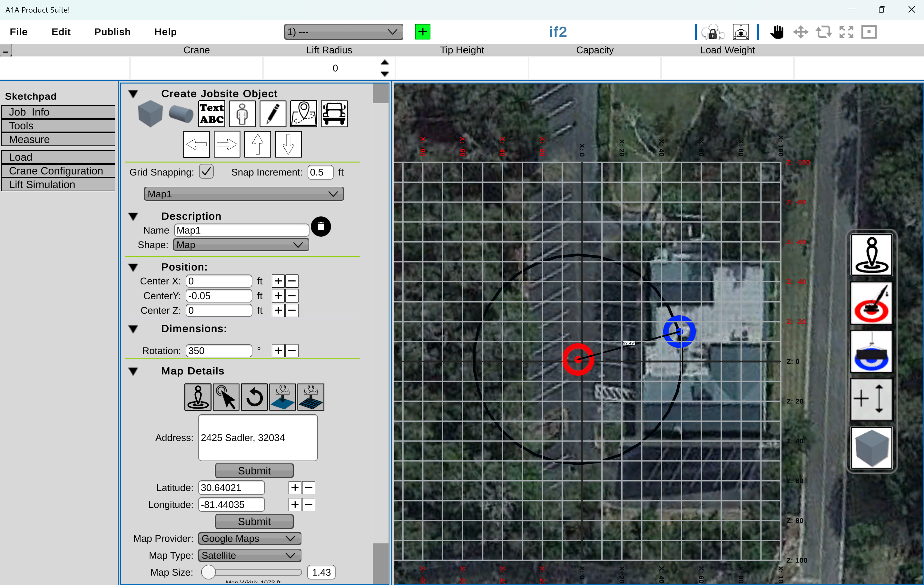This screenshot has height=585, width=924.
Task: Click the map pin button on the viewport palette
Action: [871, 255]
